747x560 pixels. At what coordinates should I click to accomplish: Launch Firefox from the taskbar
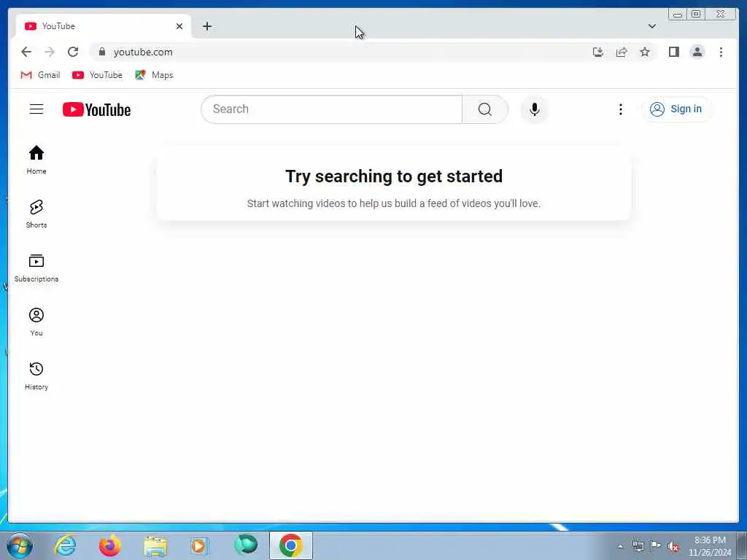pyautogui.click(x=110, y=545)
